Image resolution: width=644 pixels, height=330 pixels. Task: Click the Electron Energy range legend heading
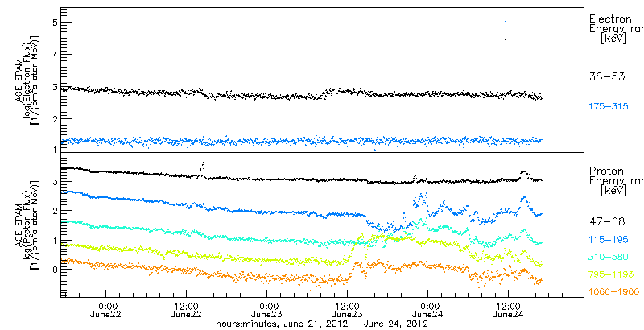[616, 29]
